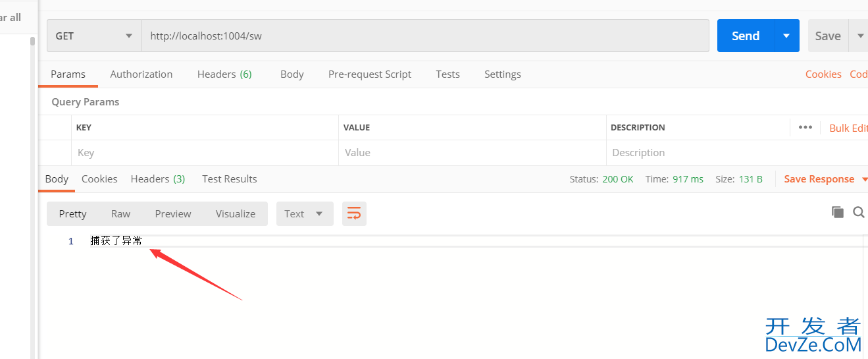Open the Cookies link
This screenshot has width=868, height=359.
823,74
